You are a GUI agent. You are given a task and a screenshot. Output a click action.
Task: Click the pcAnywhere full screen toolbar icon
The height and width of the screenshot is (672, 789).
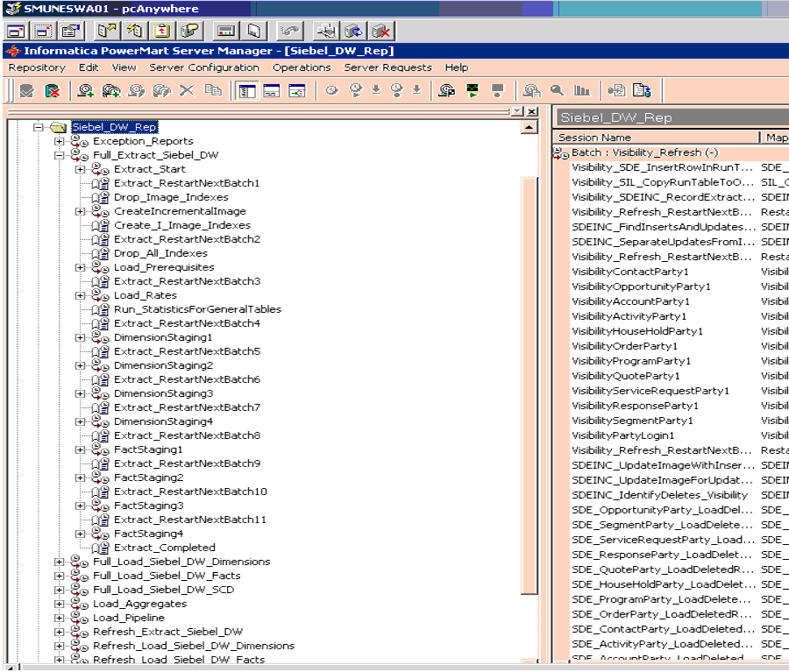tap(16, 32)
